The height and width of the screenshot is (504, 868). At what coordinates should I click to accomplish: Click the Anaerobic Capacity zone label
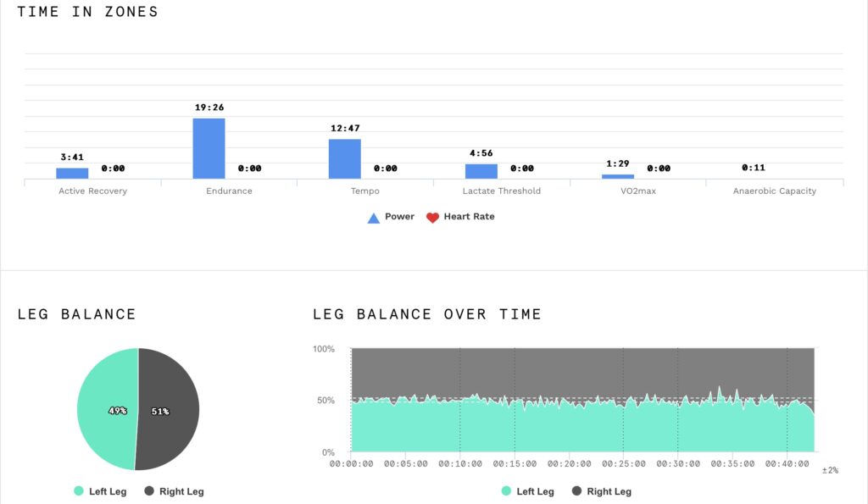click(x=774, y=191)
